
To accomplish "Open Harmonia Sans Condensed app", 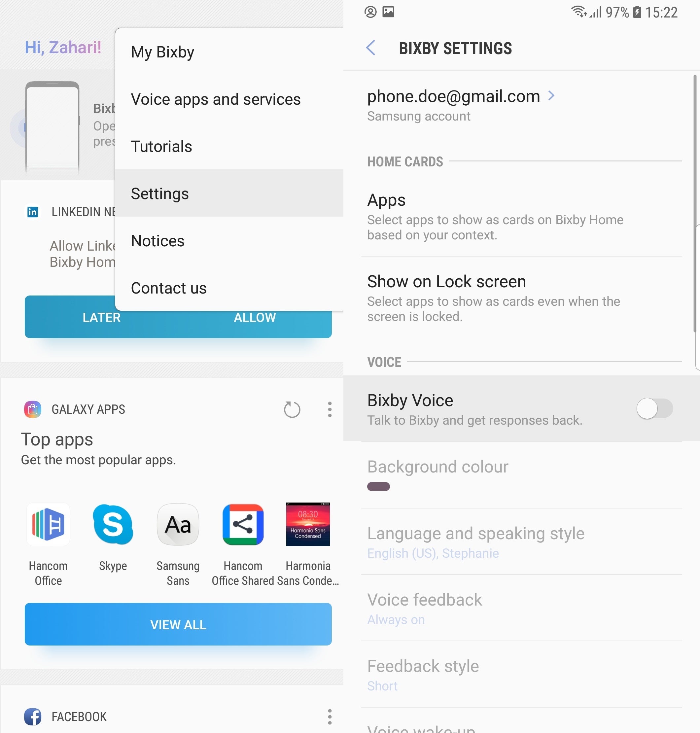I will point(308,524).
